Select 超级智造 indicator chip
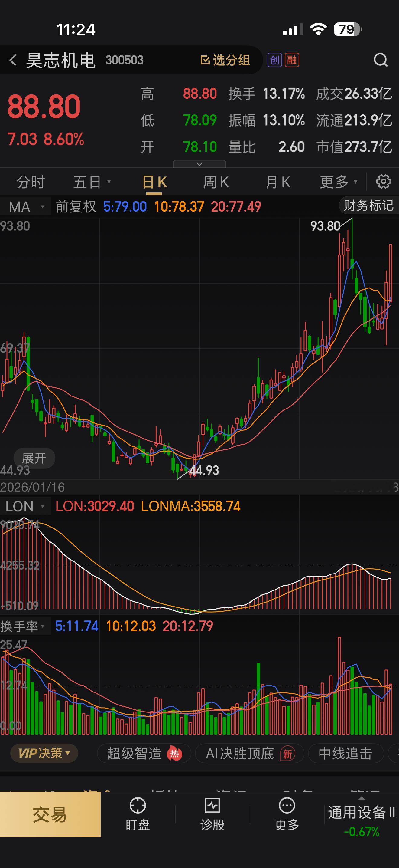Screen dimensions: 399x868 tap(144, 753)
